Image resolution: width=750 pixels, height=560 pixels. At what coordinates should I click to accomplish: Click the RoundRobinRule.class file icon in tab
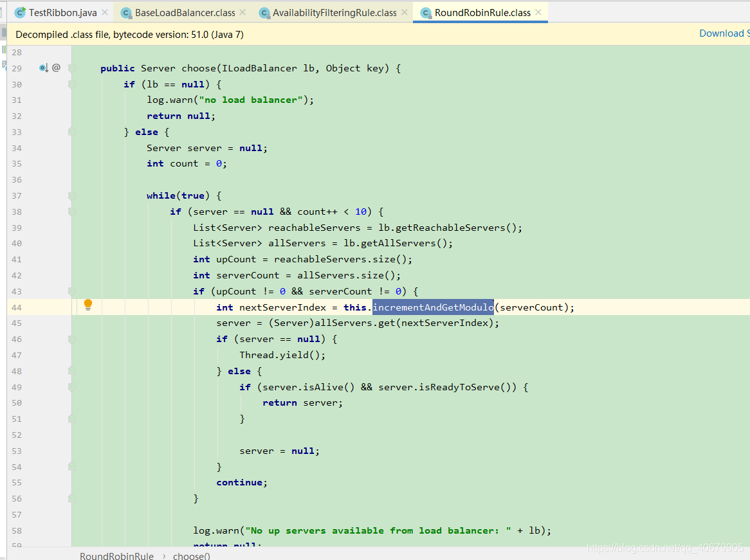(x=426, y=13)
